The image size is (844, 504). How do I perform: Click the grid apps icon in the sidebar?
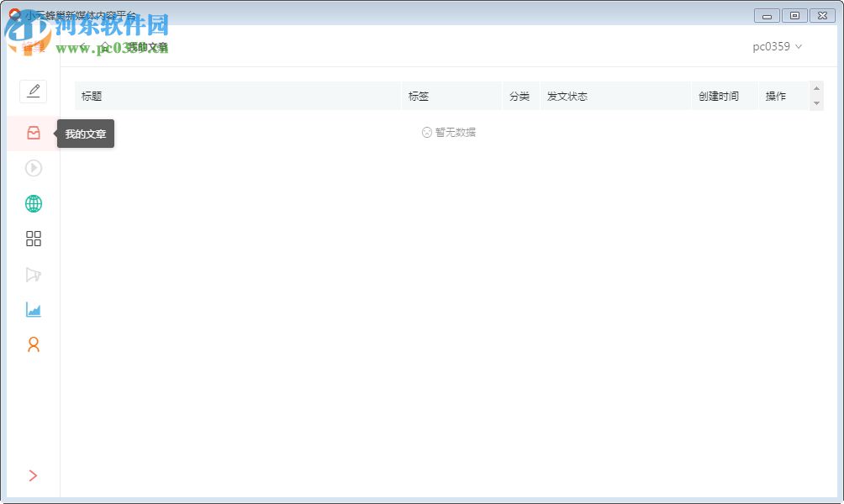coord(33,239)
